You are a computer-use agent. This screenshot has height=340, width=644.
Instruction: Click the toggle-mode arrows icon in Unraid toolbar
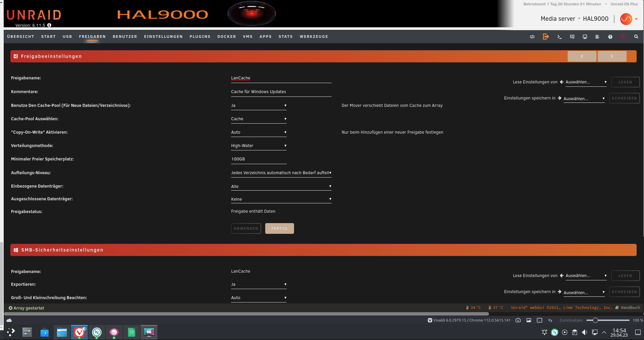pyautogui.click(x=532, y=37)
